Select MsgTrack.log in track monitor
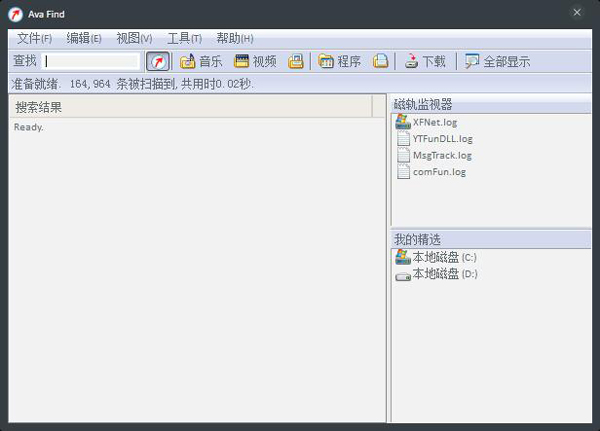The image size is (600, 431). (442, 155)
